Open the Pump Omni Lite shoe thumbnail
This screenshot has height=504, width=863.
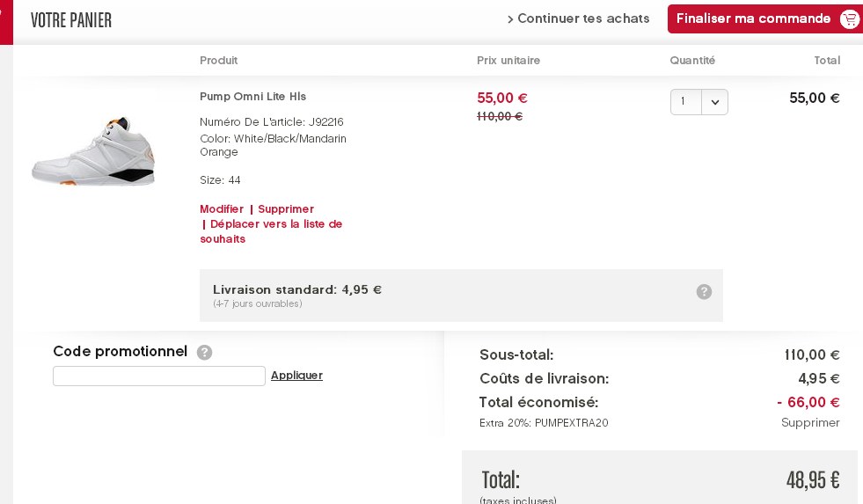click(93, 150)
